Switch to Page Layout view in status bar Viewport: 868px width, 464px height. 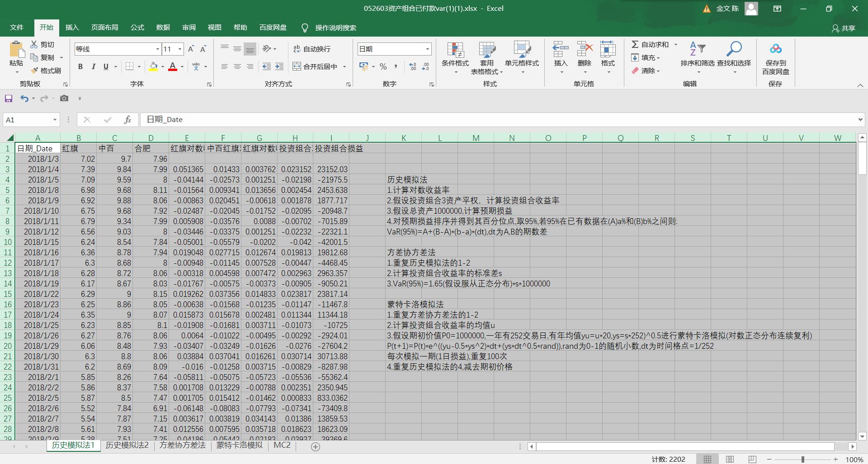point(730,459)
